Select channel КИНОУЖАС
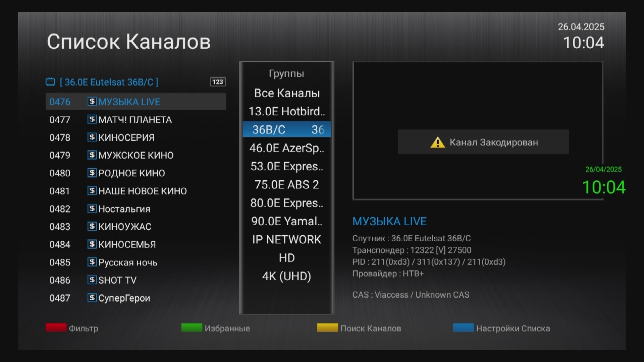644x362 pixels. click(x=136, y=227)
